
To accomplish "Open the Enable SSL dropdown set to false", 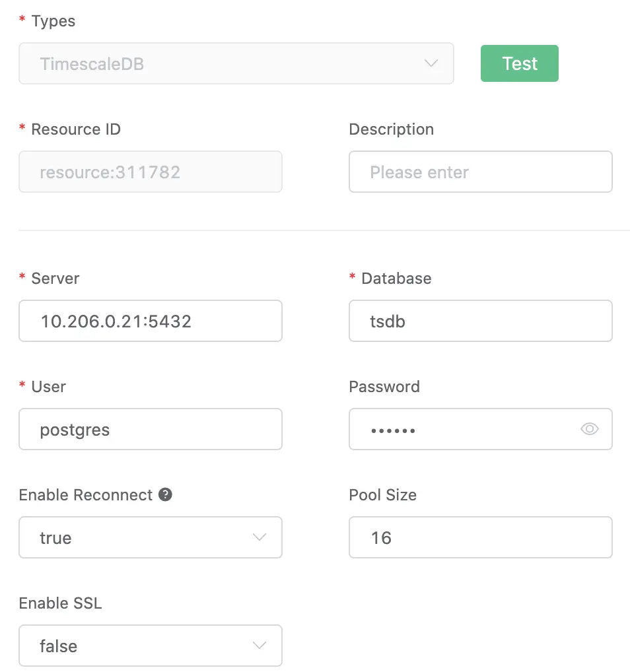I will (151, 646).
